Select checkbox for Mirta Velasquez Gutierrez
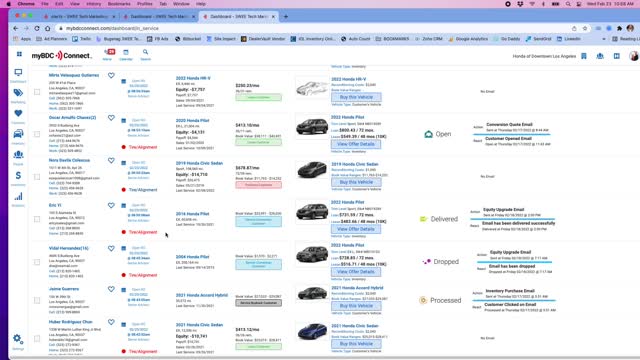 [37, 92]
